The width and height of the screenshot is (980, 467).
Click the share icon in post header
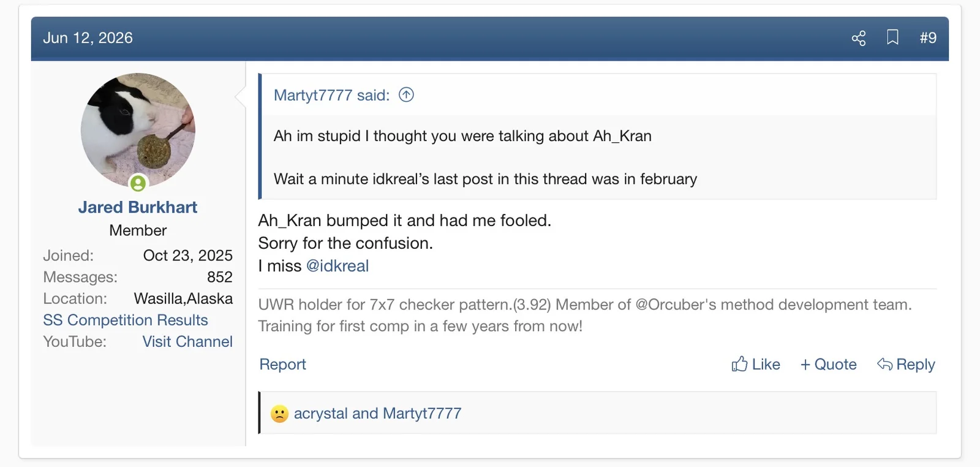[x=859, y=38]
